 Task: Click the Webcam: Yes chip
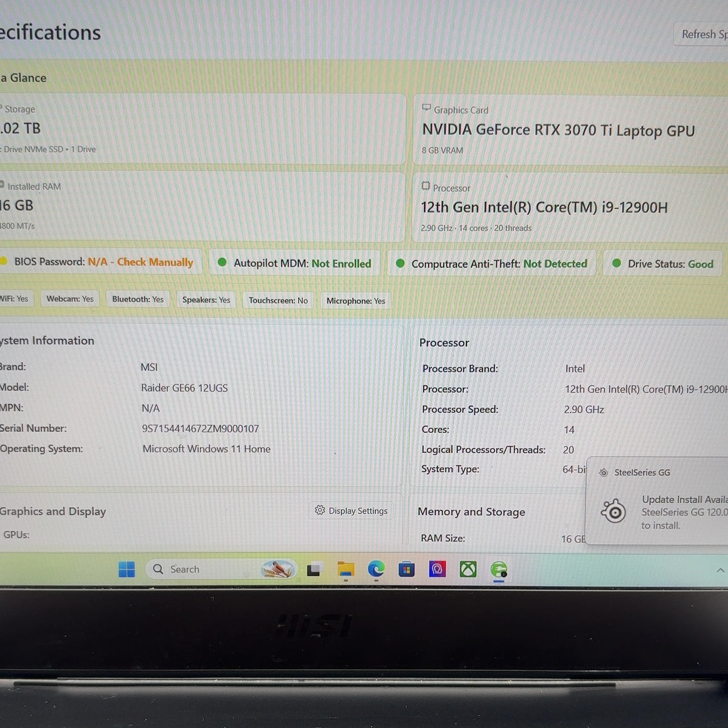tap(70, 299)
